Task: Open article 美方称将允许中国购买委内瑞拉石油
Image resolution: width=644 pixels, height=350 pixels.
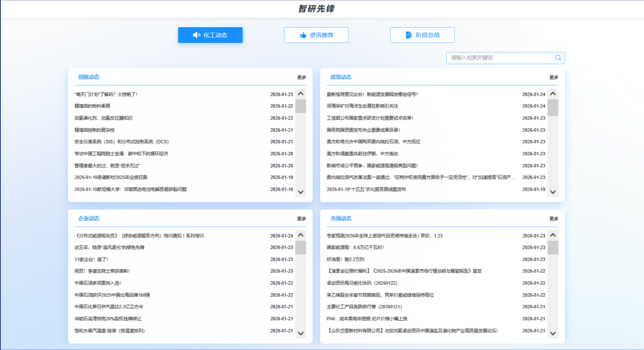Action: [373, 142]
